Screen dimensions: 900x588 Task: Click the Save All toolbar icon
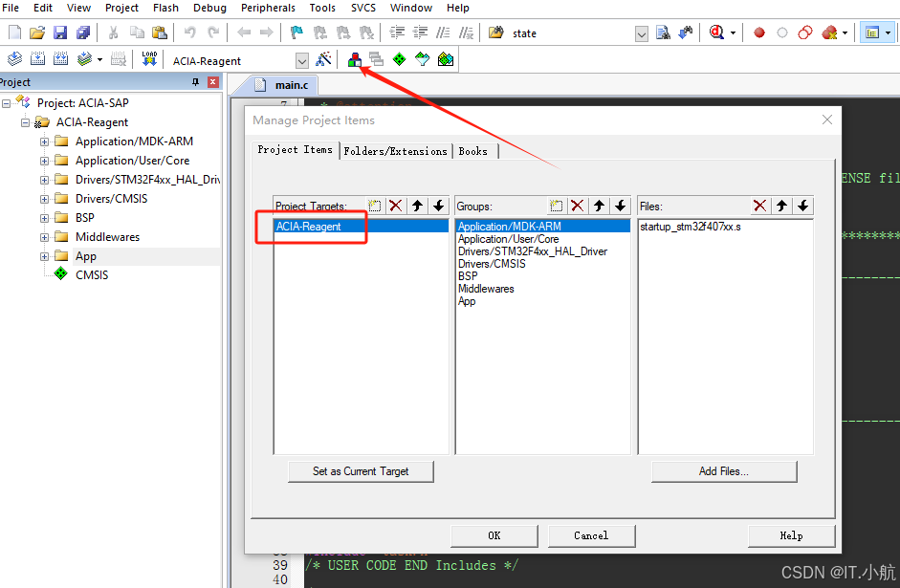coord(83,33)
